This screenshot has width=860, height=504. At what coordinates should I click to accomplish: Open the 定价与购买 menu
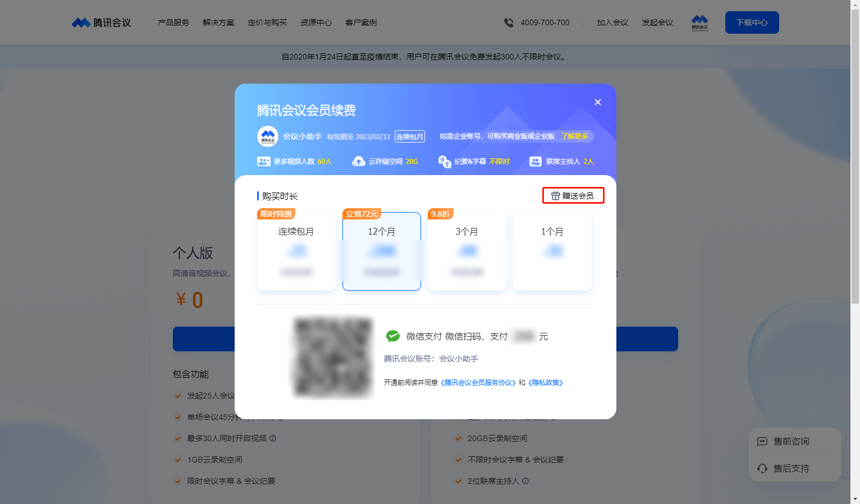(267, 22)
